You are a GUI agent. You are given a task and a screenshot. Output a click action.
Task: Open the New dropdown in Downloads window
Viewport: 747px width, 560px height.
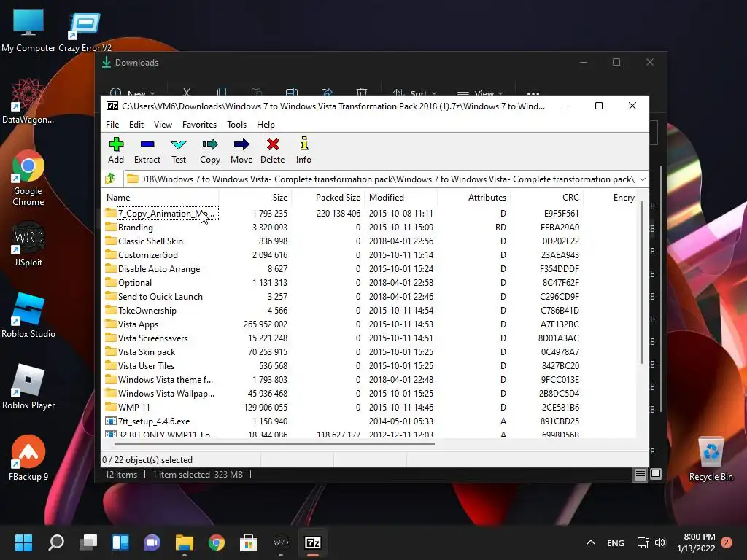132,93
